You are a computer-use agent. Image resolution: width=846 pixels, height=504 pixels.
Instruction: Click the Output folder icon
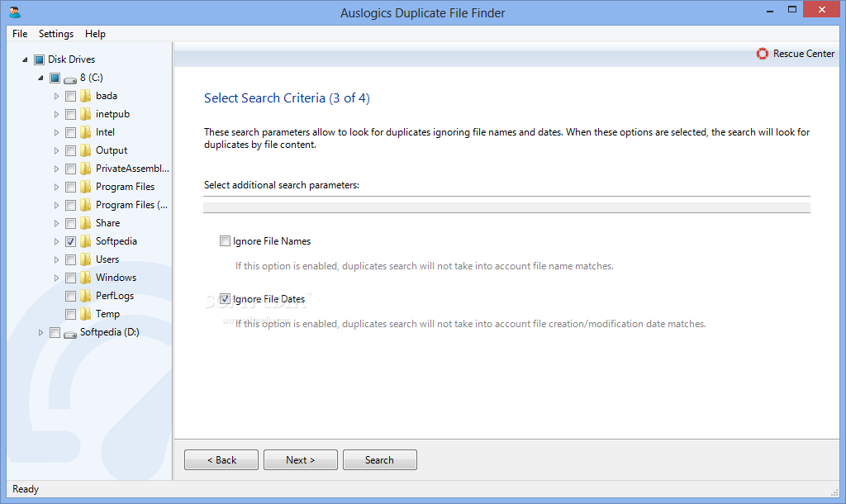85,150
